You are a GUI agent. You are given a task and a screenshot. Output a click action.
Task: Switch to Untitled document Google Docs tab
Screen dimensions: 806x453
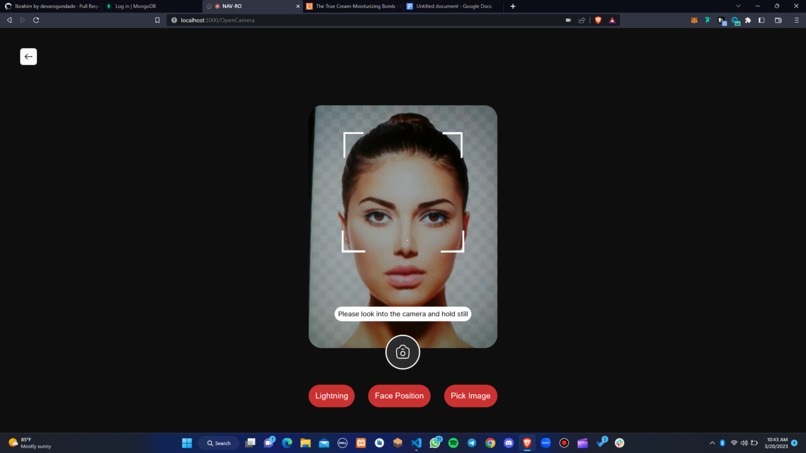(x=452, y=6)
